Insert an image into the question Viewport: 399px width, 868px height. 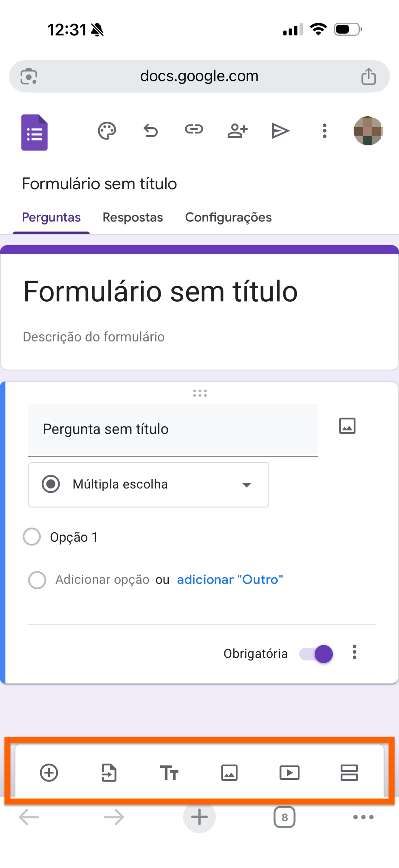pos(347,425)
